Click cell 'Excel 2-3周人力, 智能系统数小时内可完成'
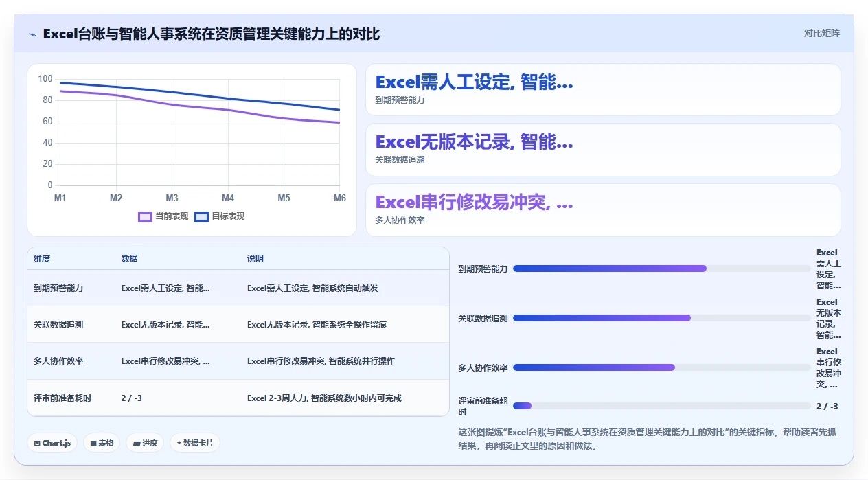The height and width of the screenshot is (480, 868). click(x=324, y=398)
